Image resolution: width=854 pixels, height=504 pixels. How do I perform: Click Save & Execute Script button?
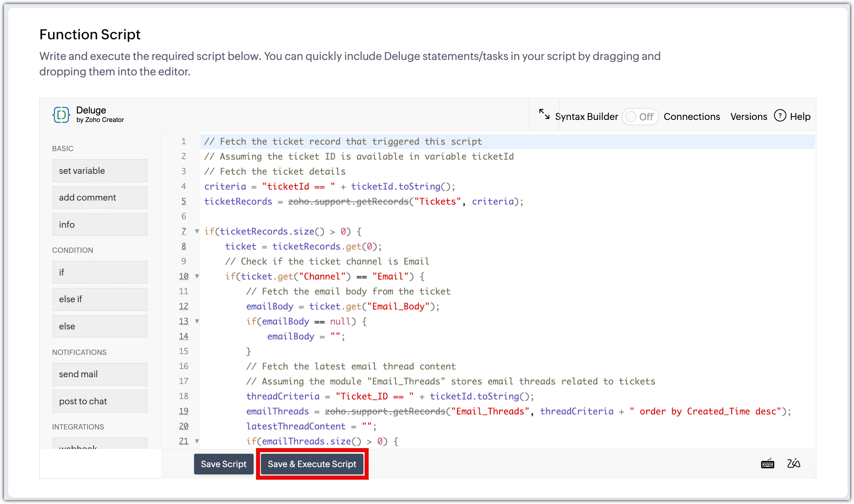click(x=312, y=464)
